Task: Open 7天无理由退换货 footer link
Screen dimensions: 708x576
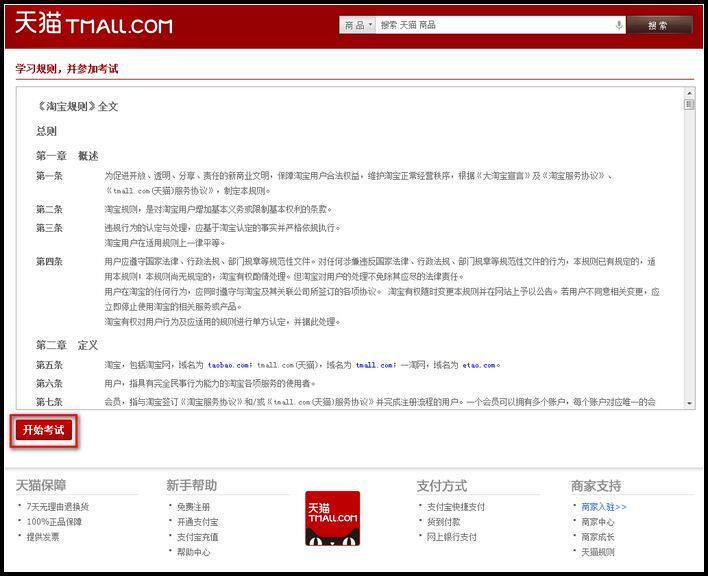Action: point(58,506)
